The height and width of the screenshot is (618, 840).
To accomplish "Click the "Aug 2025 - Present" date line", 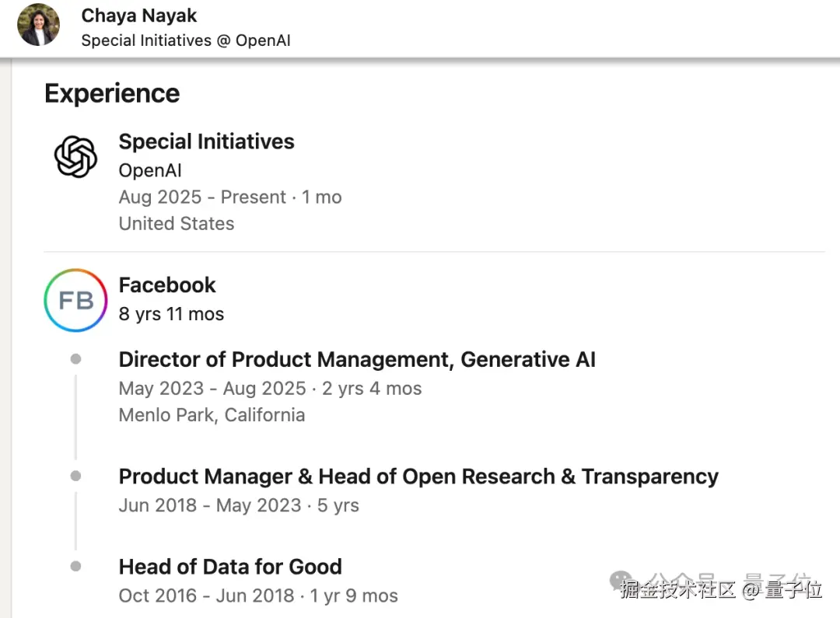I will (230, 197).
